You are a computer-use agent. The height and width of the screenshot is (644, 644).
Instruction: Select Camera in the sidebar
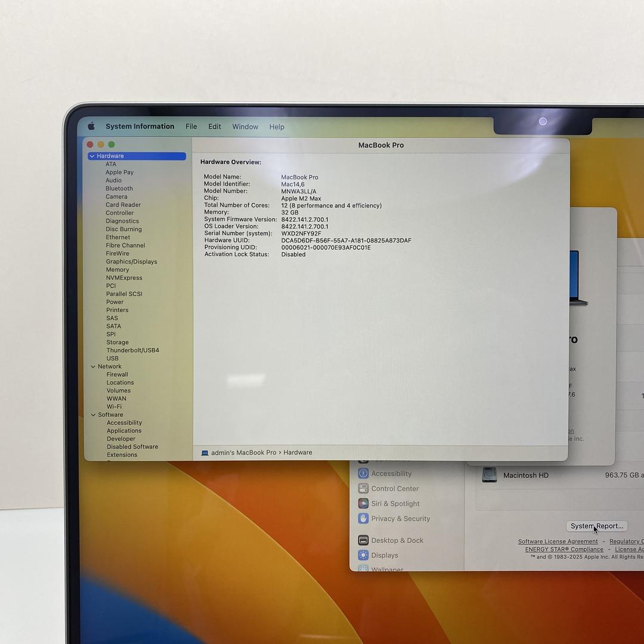pos(117,197)
